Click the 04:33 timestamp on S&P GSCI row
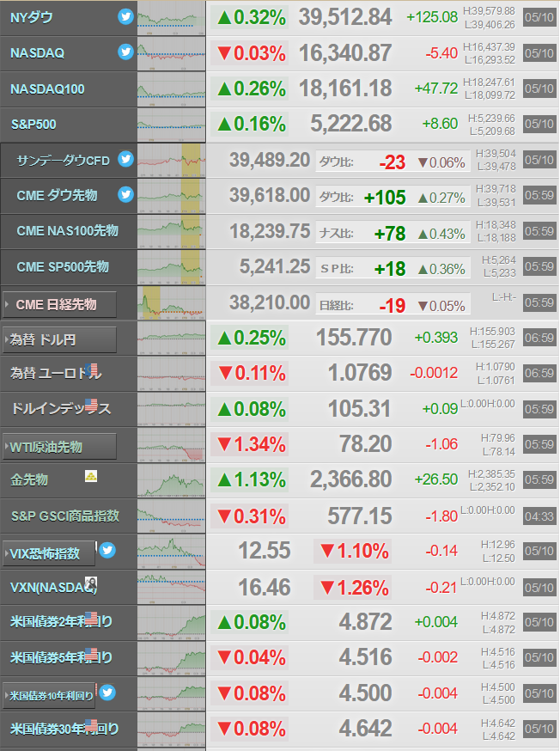This screenshot has width=560, height=751. click(539, 516)
